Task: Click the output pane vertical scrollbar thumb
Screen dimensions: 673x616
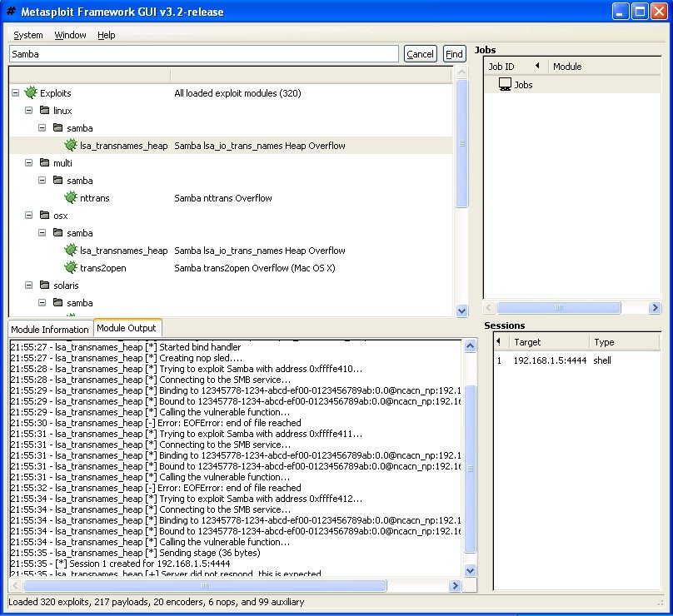Action: point(471,469)
